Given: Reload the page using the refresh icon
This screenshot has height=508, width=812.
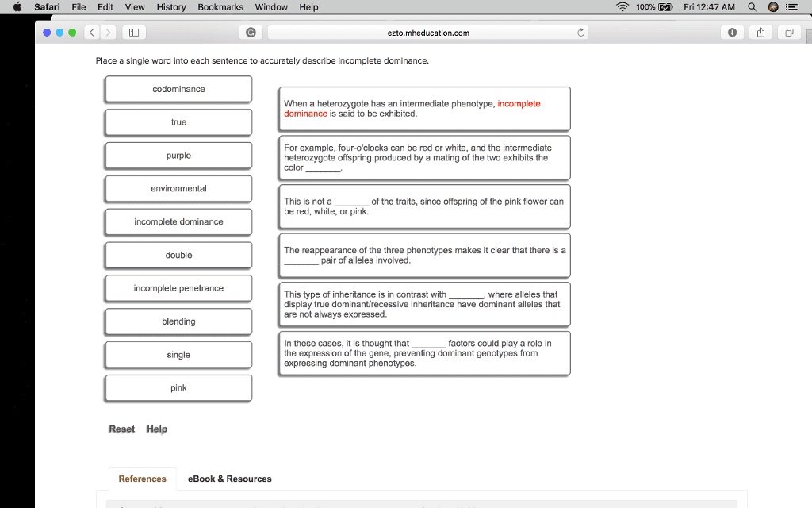Looking at the screenshot, I should click(x=581, y=33).
